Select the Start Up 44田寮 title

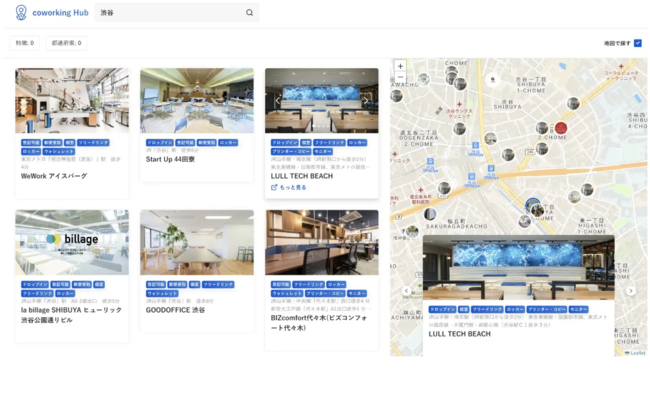point(170,159)
